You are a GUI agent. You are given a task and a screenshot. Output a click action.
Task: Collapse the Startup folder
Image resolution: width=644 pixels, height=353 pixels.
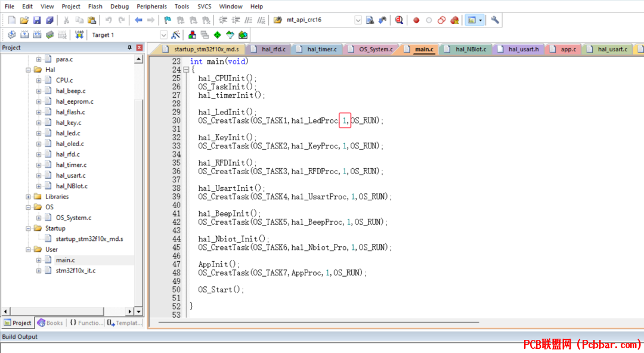point(29,228)
